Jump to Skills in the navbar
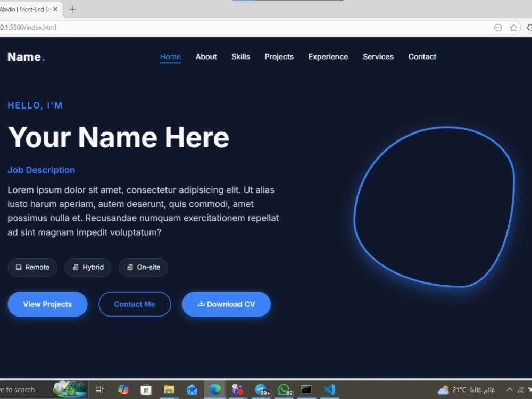This screenshot has width=532, height=399. click(240, 57)
